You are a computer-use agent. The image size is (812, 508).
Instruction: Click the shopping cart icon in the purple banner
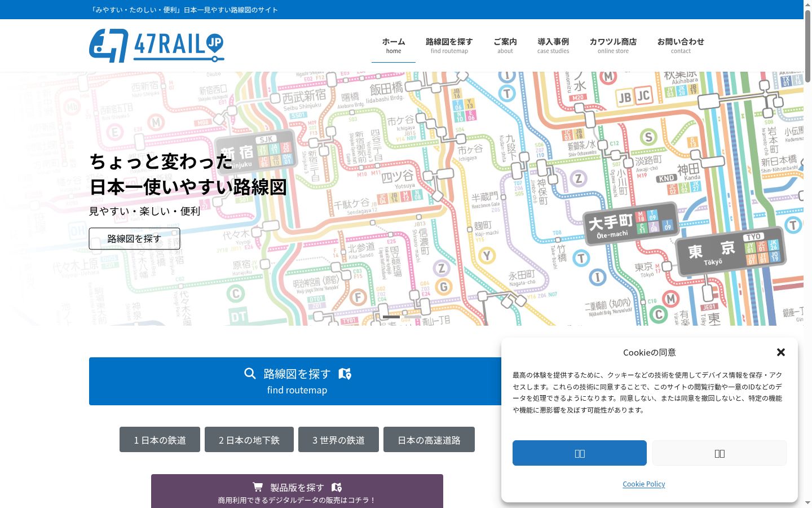pyautogui.click(x=258, y=487)
